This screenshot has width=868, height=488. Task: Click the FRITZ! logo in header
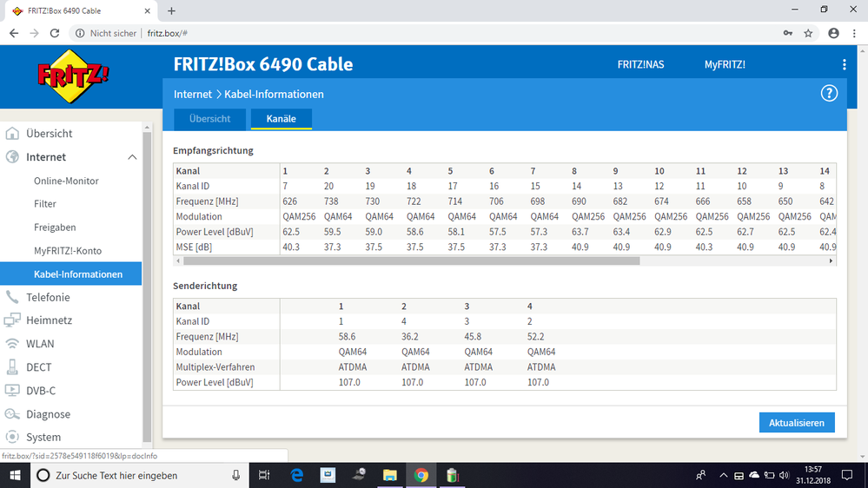(x=73, y=76)
